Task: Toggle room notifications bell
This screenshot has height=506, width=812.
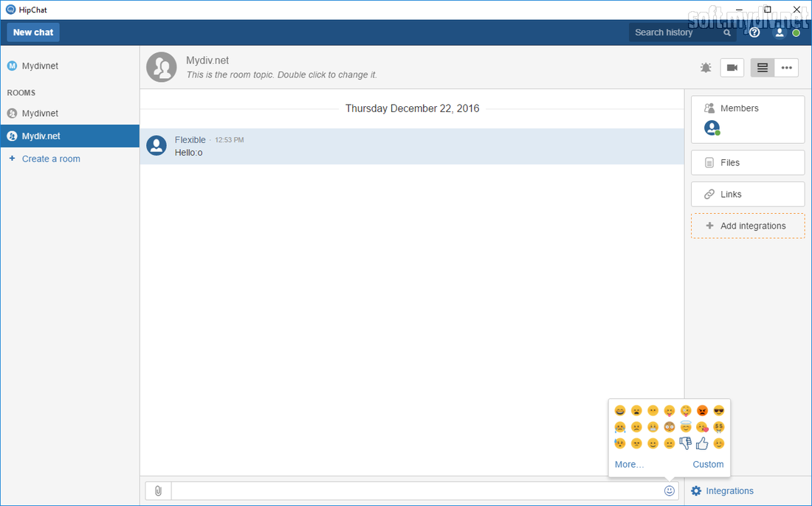Action: (x=706, y=68)
